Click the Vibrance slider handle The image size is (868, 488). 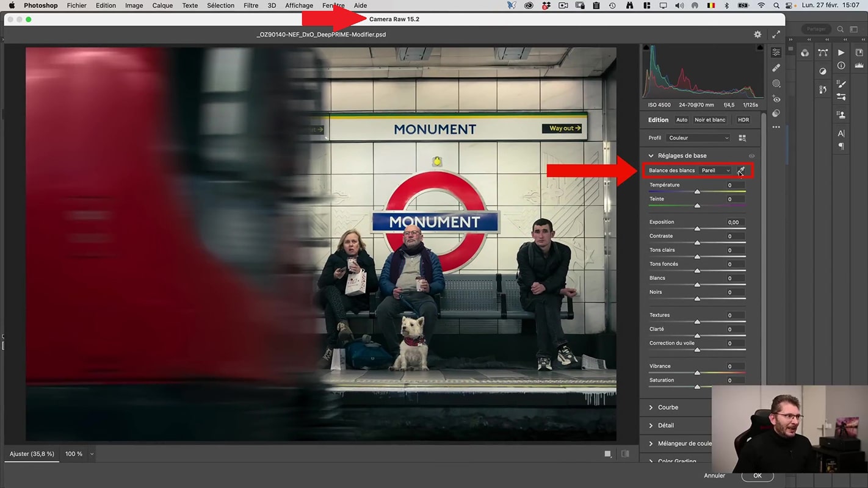697,373
